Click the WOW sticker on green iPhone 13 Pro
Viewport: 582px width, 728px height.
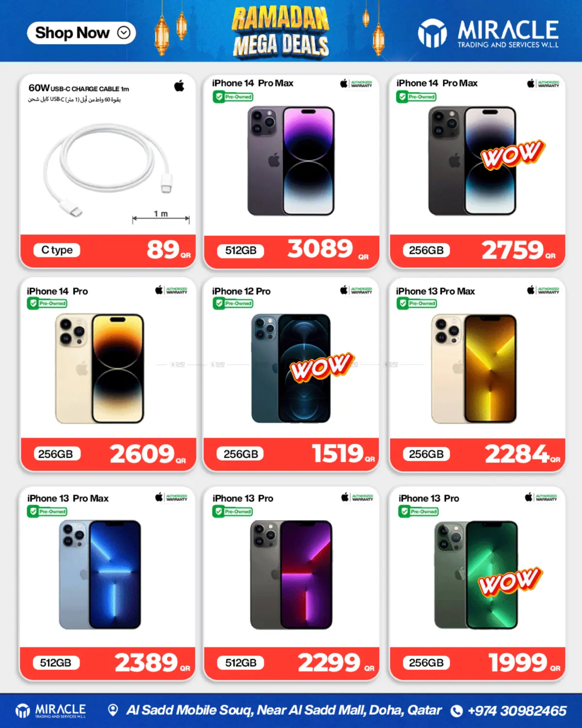510,581
